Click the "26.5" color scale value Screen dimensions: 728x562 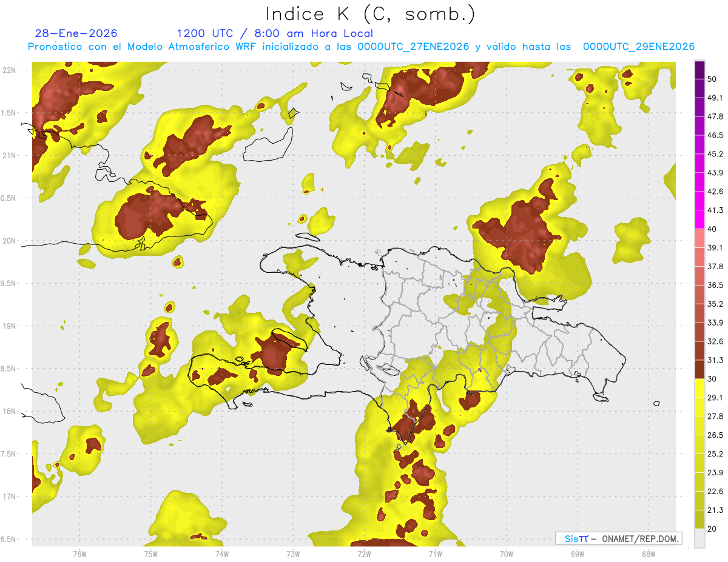(x=715, y=435)
